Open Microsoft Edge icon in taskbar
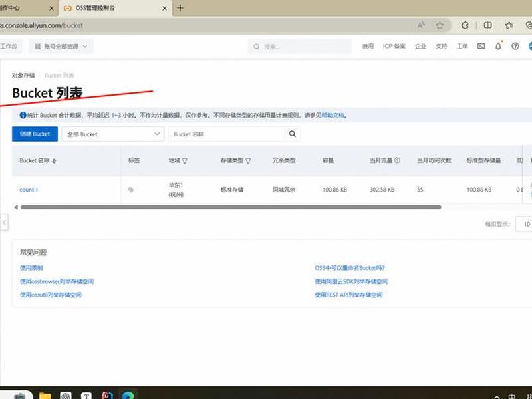 pyautogui.click(x=128, y=396)
